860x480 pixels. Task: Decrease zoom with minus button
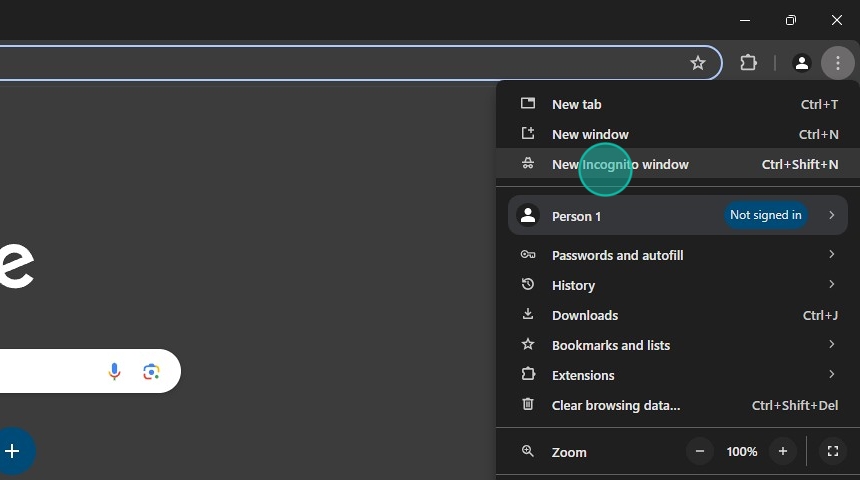point(700,451)
